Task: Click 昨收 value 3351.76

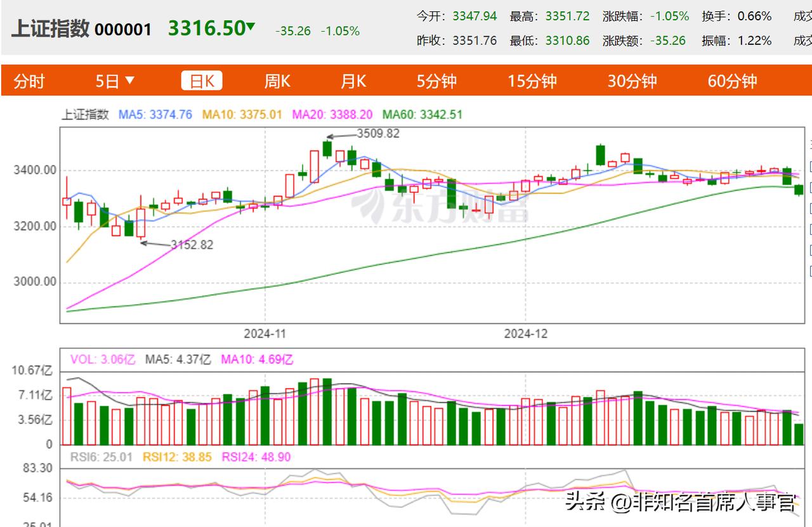Action: tap(475, 41)
